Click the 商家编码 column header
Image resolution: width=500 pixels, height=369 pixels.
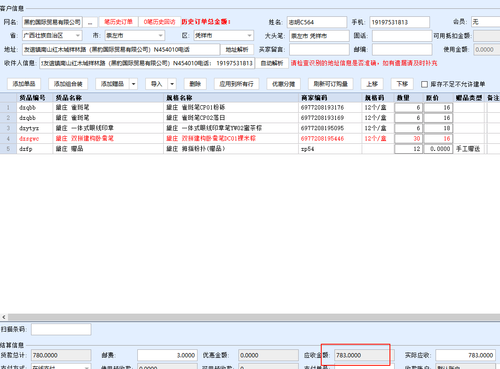pyautogui.click(x=330, y=98)
